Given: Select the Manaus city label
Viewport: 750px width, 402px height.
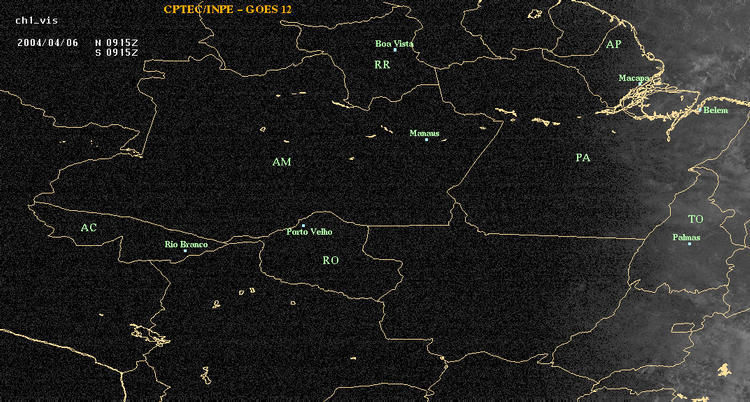Looking at the screenshot, I should click(x=424, y=134).
